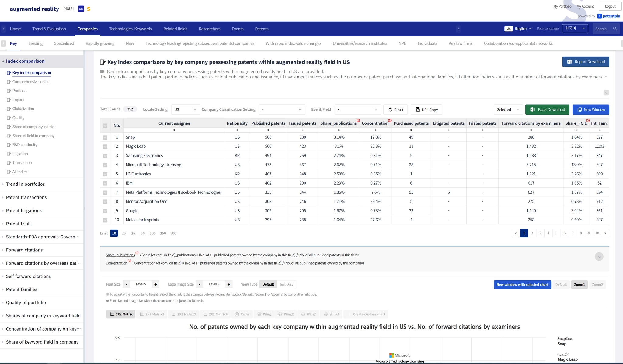Click the search magnifier icon
This screenshot has width=623, height=364.
click(x=615, y=29)
